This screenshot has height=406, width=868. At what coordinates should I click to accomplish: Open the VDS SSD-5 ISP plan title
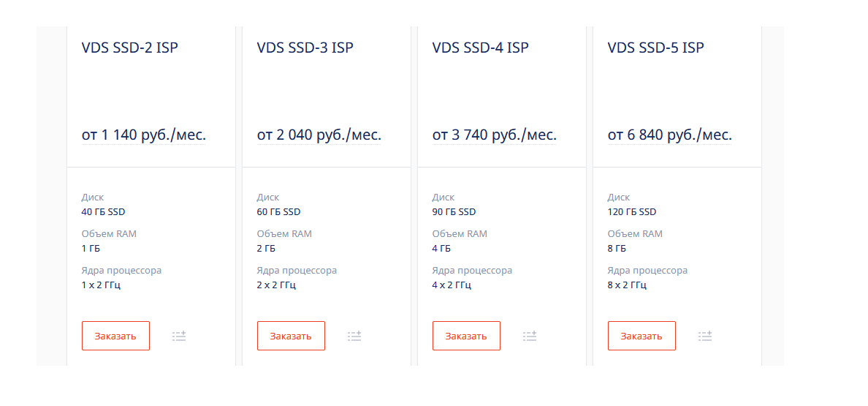656,48
